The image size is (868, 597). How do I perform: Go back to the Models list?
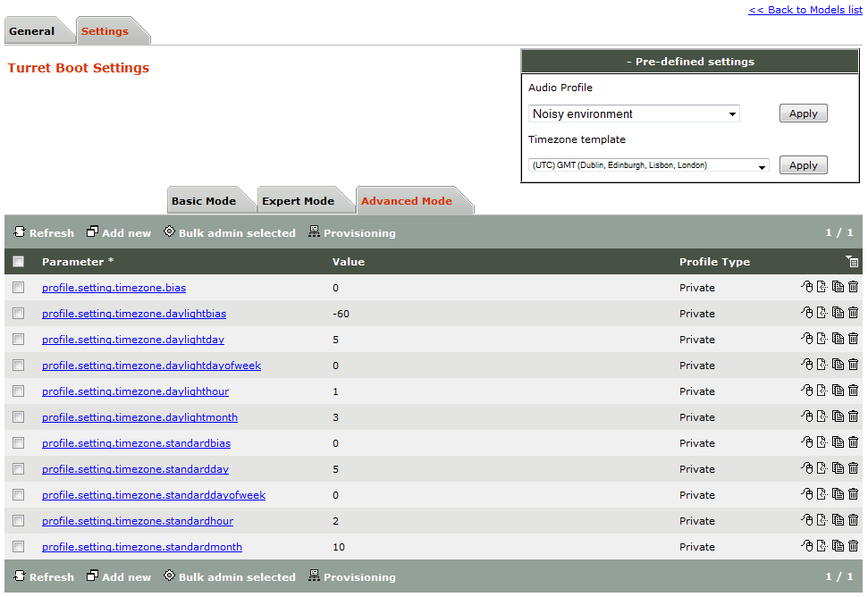(805, 10)
